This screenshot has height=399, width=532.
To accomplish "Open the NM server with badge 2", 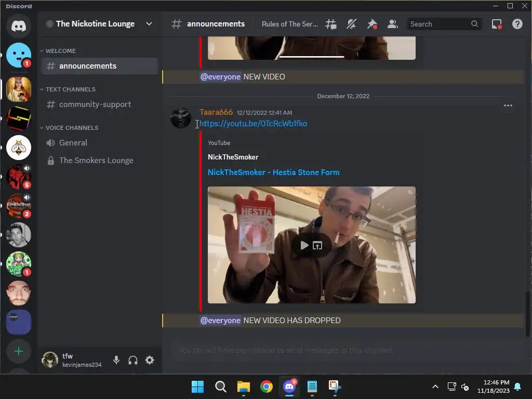I will coord(19,206).
